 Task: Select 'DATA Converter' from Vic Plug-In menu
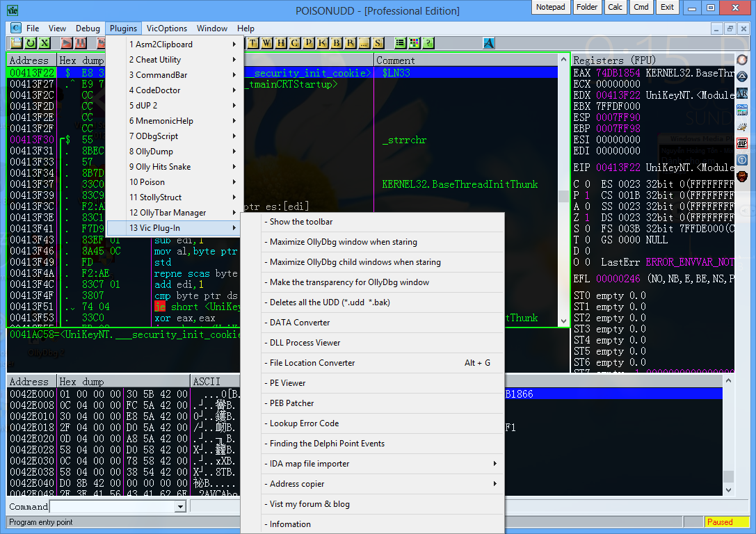(x=382, y=323)
